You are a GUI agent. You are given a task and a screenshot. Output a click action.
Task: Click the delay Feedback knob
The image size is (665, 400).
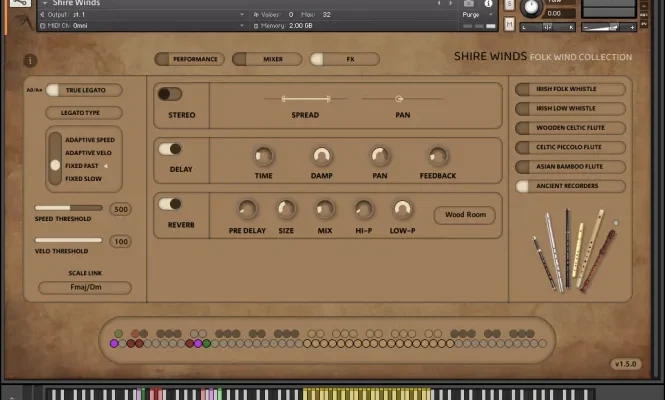point(438,156)
